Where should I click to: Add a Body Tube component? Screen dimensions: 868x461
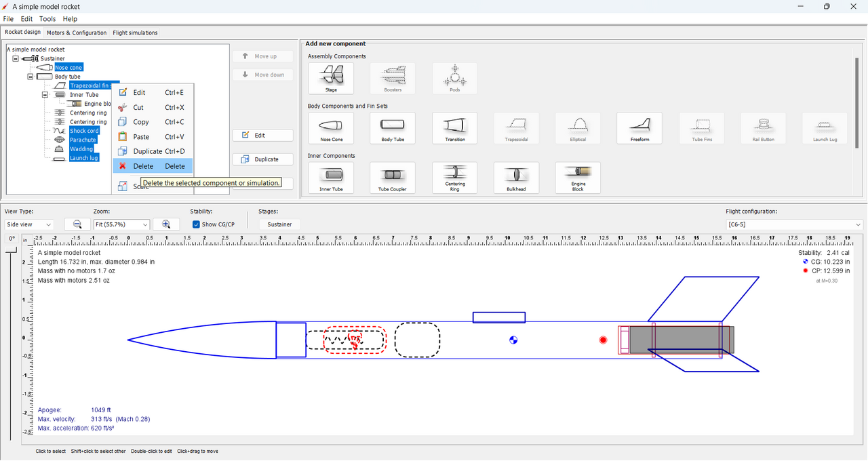(x=393, y=127)
